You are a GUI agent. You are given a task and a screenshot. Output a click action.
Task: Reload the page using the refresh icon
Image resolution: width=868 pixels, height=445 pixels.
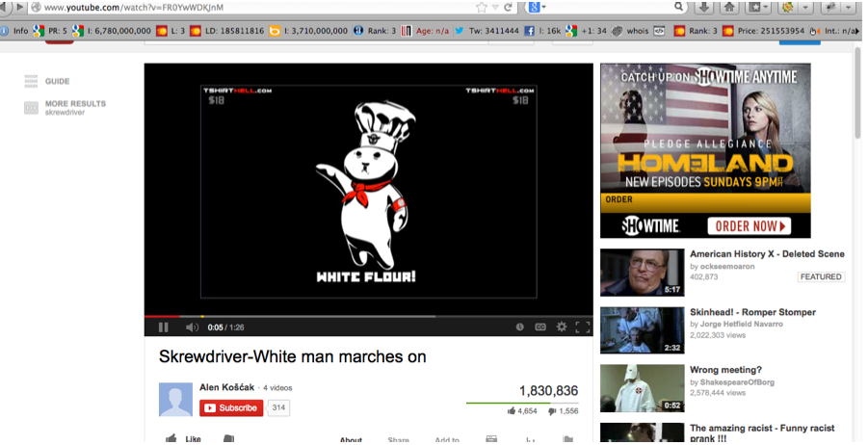(x=508, y=8)
